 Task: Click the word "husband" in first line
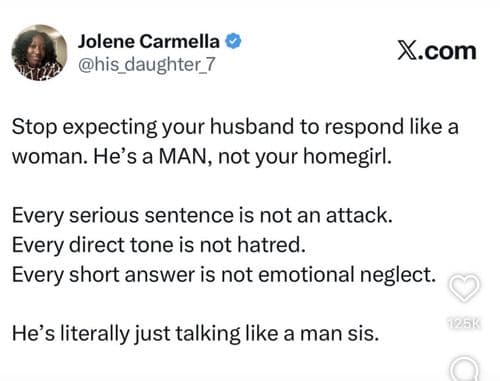pyautogui.click(x=252, y=127)
